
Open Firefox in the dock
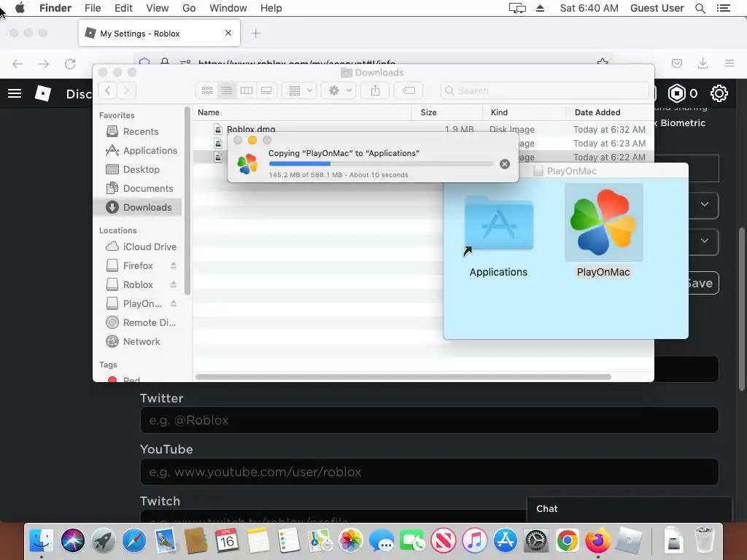pos(598,541)
